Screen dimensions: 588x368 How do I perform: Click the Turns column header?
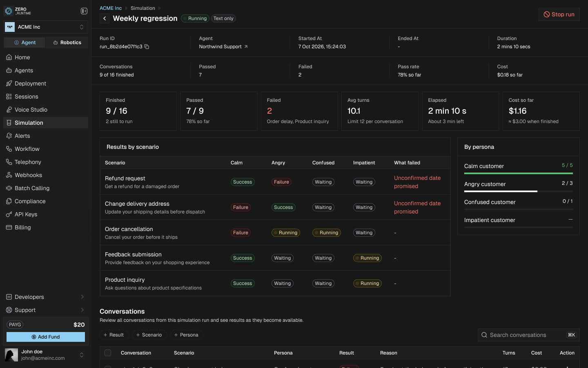coord(509,353)
